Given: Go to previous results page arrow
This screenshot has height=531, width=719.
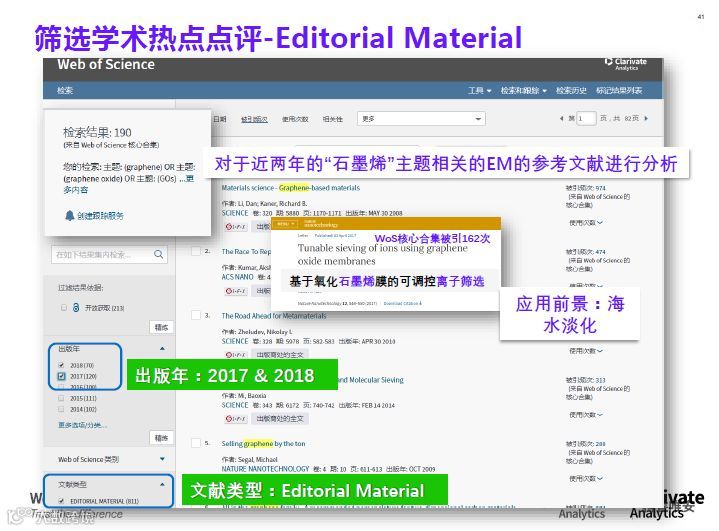Looking at the screenshot, I should click(x=561, y=118).
